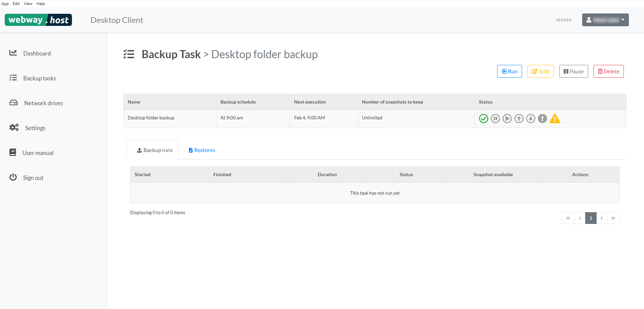Click the gray exclamation status icon
The image size is (644, 309).
542,118
